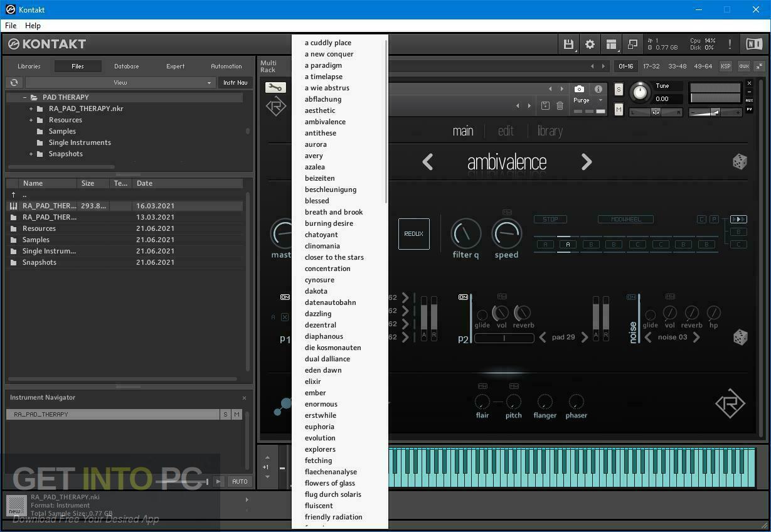Open the workspace layout management menu
This screenshot has height=532, width=771.
611,44
